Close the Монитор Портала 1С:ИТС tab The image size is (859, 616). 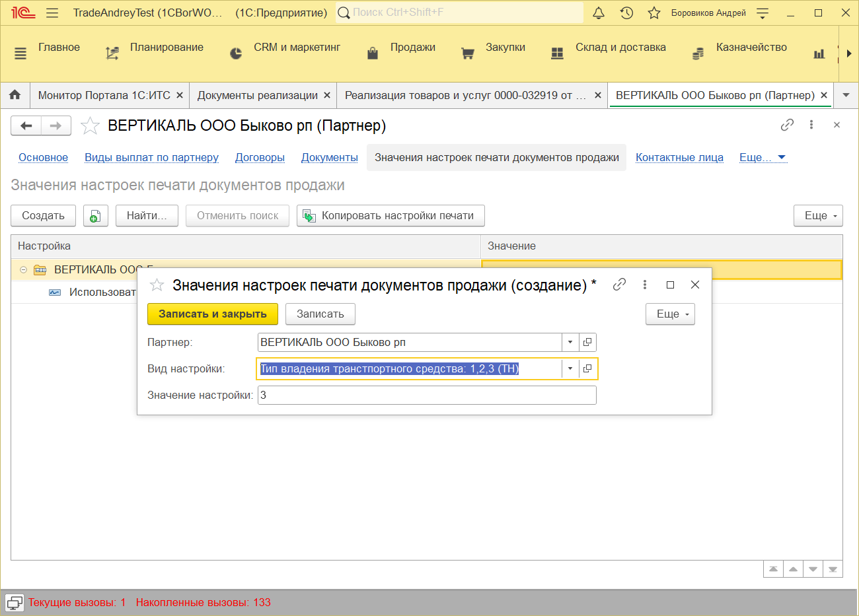[x=179, y=95]
